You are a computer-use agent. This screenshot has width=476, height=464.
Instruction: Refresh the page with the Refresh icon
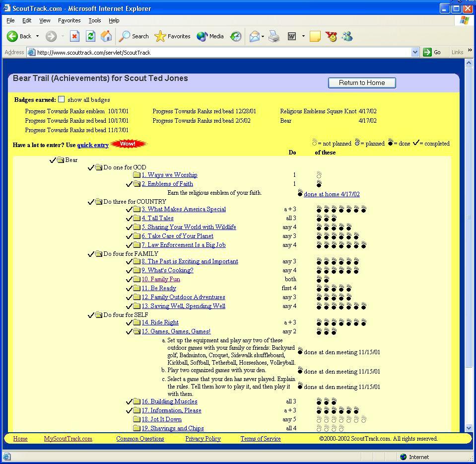pyautogui.click(x=90, y=36)
